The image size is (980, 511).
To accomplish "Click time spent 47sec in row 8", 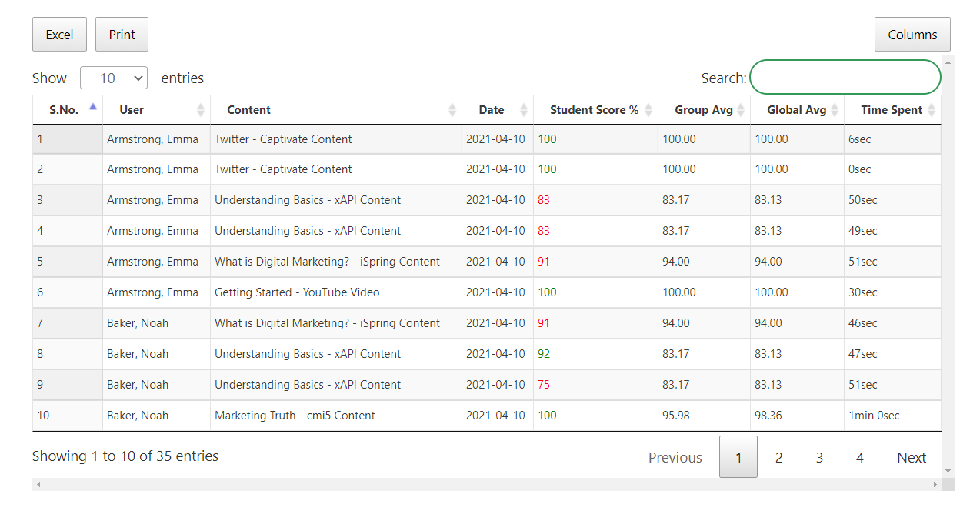I will [863, 354].
